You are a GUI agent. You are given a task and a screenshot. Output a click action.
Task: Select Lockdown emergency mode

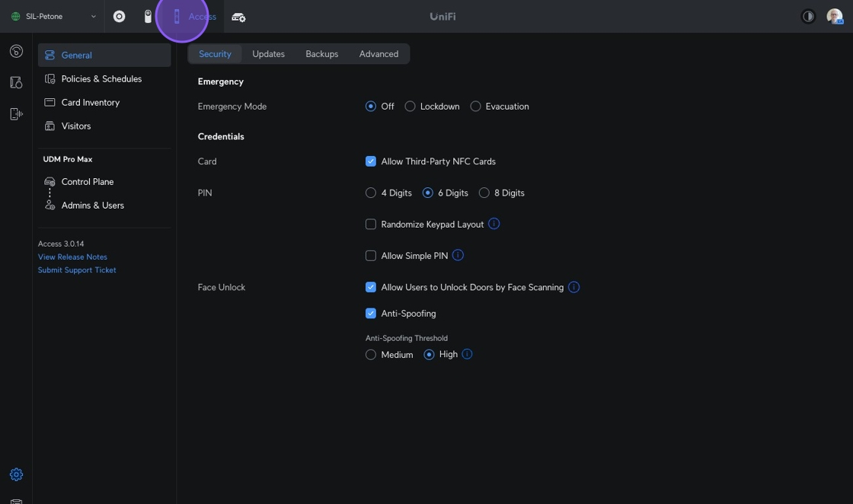tap(411, 107)
